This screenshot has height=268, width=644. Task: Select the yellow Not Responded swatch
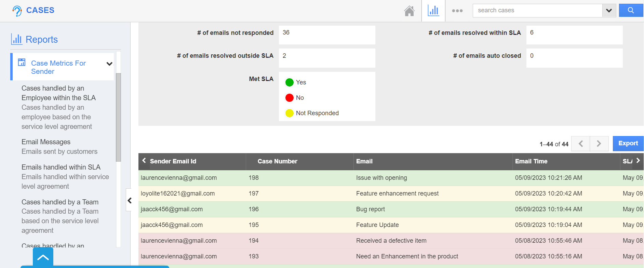click(290, 113)
